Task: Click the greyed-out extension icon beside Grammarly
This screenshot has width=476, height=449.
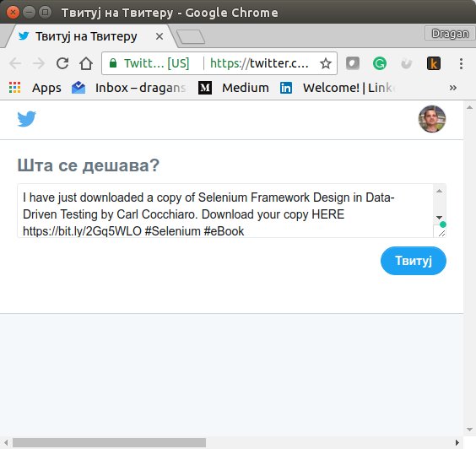Action: coord(407,64)
